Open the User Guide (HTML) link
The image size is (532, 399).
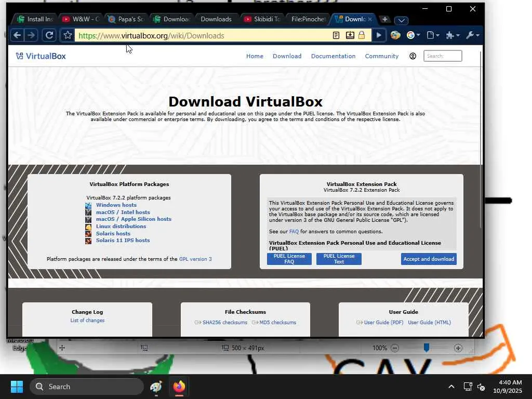click(429, 322)
